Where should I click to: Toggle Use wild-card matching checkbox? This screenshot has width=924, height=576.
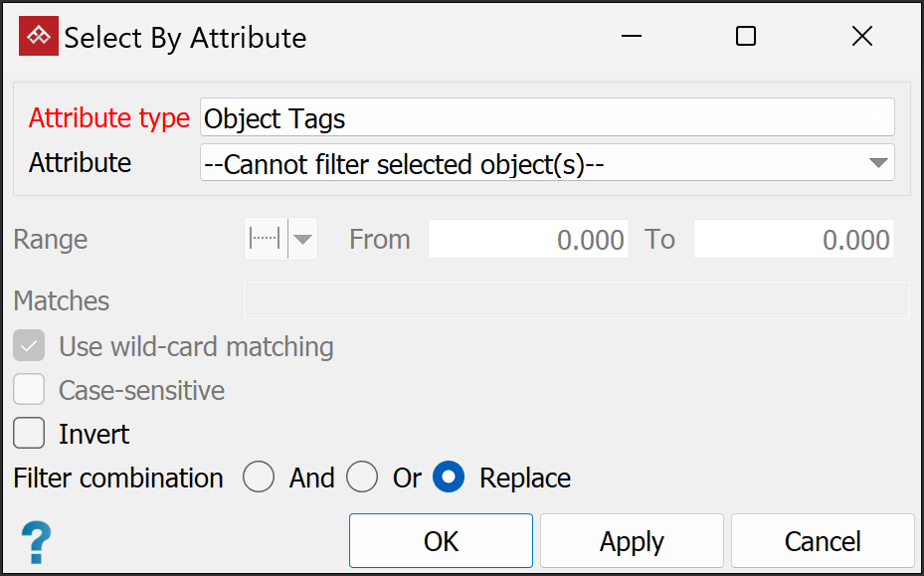29,346
